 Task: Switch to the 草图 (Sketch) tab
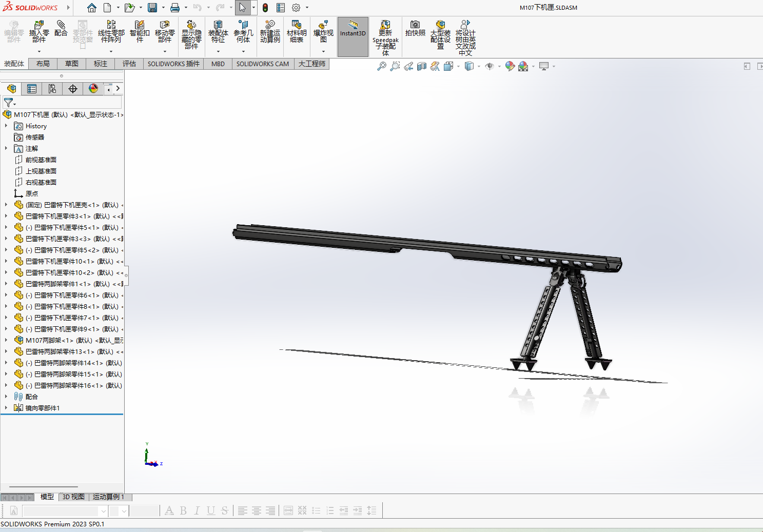click(72, 64)
